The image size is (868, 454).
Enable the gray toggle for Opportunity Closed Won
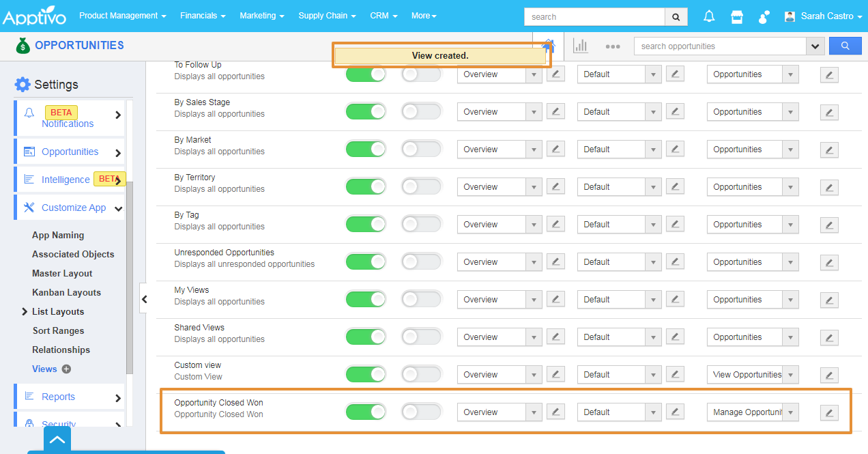[421, 412]
